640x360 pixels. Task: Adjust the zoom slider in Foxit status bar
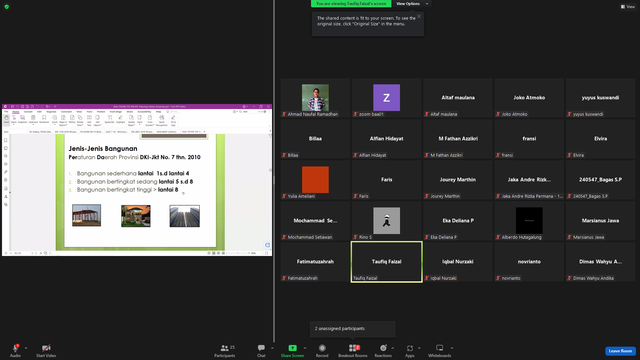pyautogui.click(x=238, y=253)
